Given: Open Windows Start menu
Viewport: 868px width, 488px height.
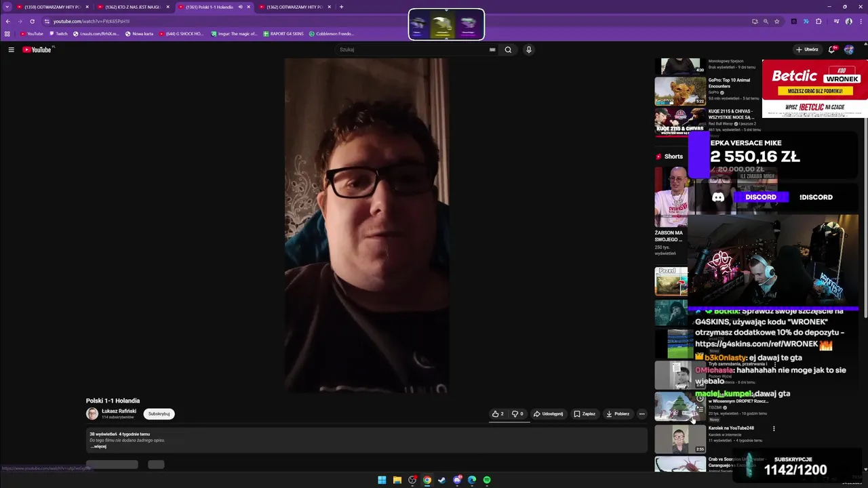Looking at the screenshot, I should [x=382, y=480].
